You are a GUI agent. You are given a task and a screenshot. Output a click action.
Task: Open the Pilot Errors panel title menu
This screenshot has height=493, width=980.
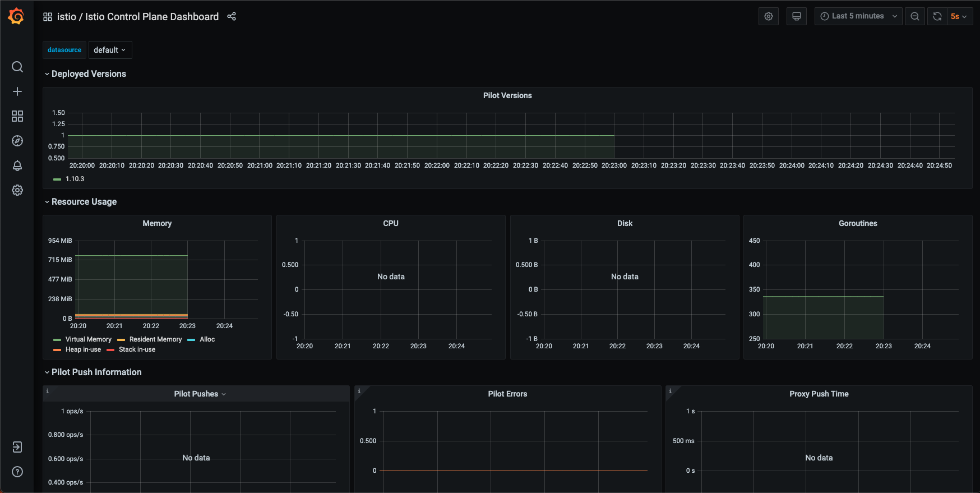[x=507, y=394]
